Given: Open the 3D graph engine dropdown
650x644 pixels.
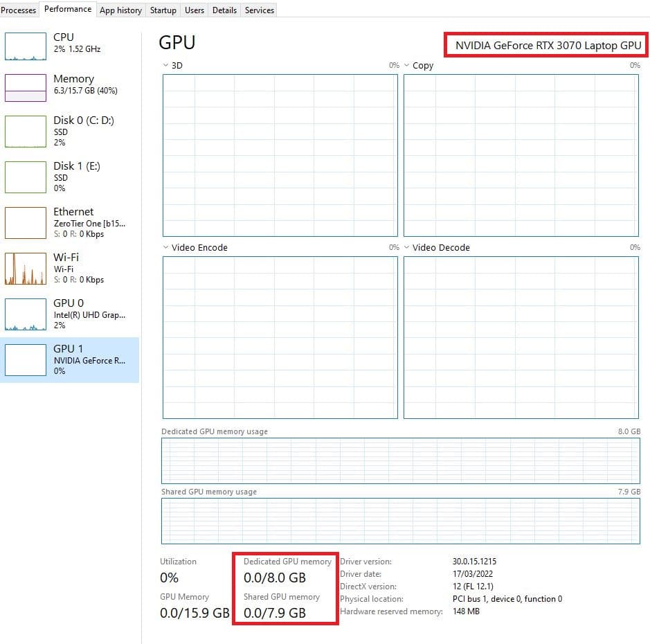Looking at the screenshot, I should click(166, 65).
